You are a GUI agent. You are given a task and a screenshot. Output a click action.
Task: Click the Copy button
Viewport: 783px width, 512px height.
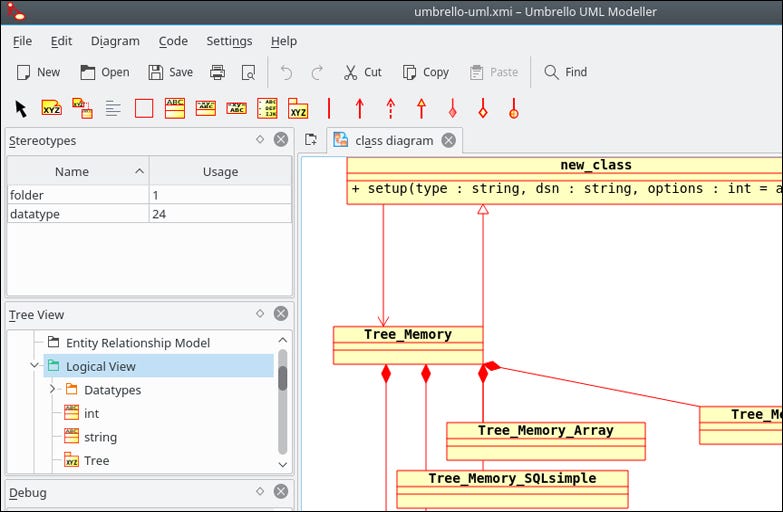point(426,72)
